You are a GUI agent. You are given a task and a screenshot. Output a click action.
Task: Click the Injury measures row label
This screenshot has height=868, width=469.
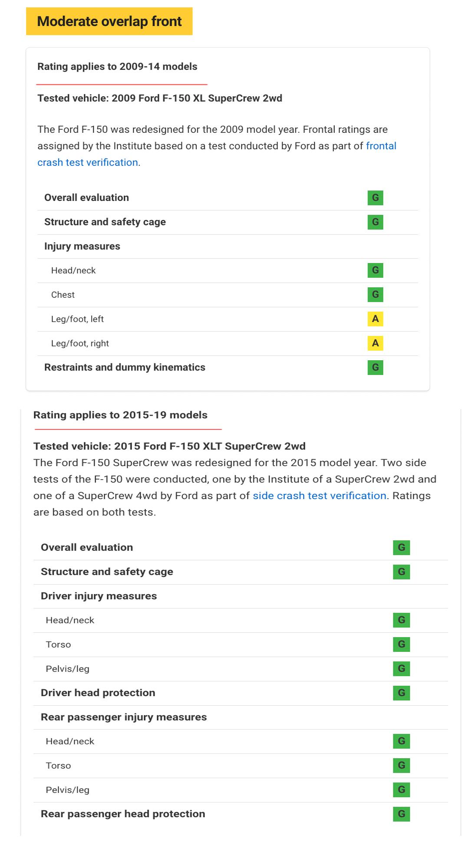tap(82, 246)
